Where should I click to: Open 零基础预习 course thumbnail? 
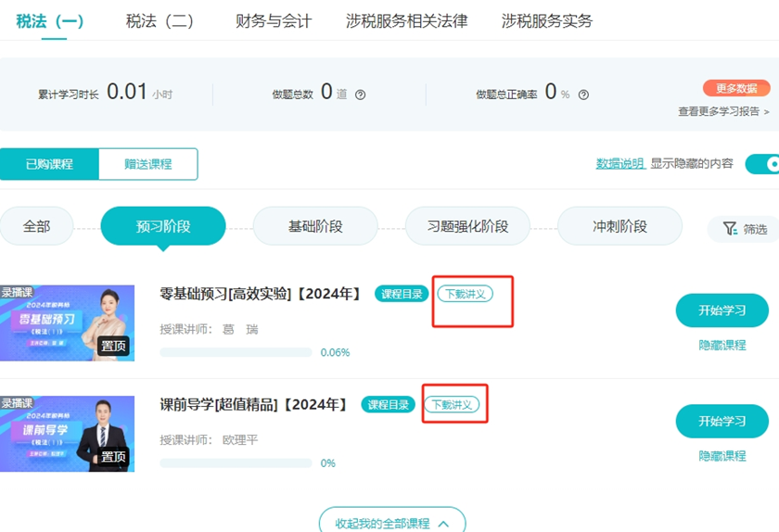point(67,323)
